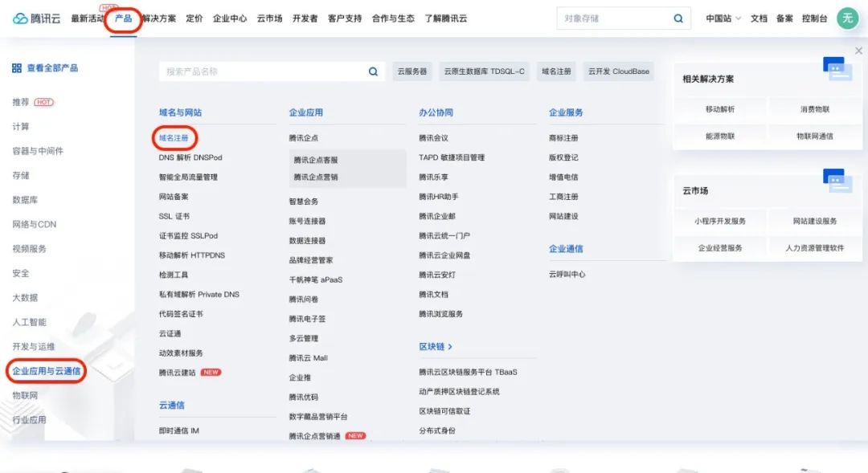Select the 安全 category in the sidebar

click(20, 273)
